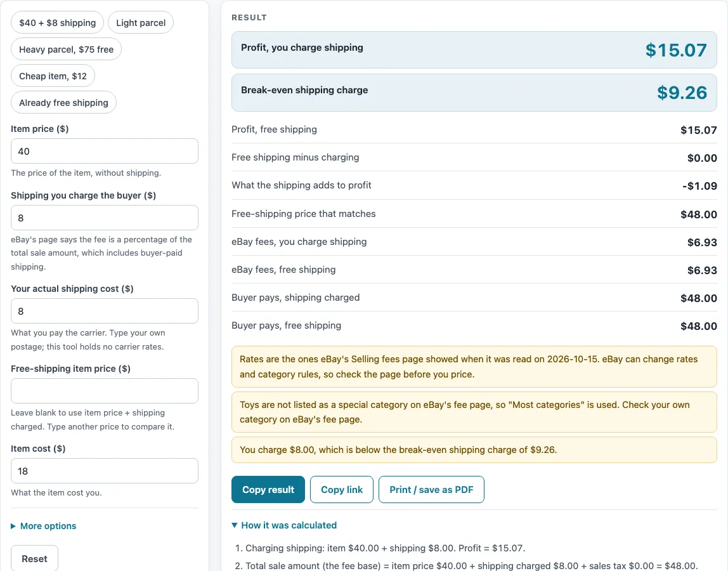This screenshot has width=728, height=571.
Task: Click the "Profit, you charge shipping" $15.07 value
Action: tap(676, 50)
